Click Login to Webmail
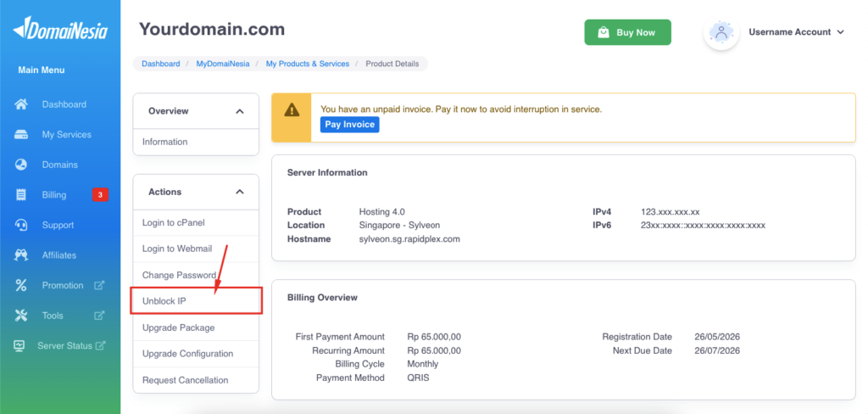This screenshot has height=414, width=868. coord(196,249)
